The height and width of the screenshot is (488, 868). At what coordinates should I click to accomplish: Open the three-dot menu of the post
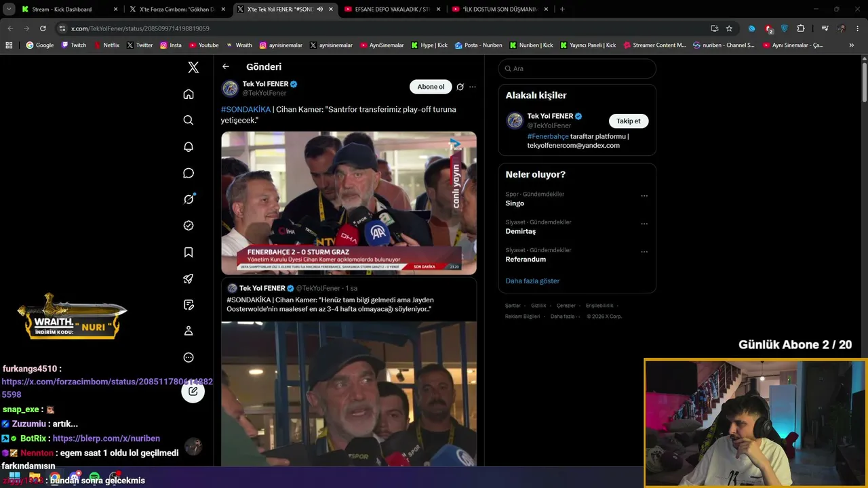click(473, 87)
